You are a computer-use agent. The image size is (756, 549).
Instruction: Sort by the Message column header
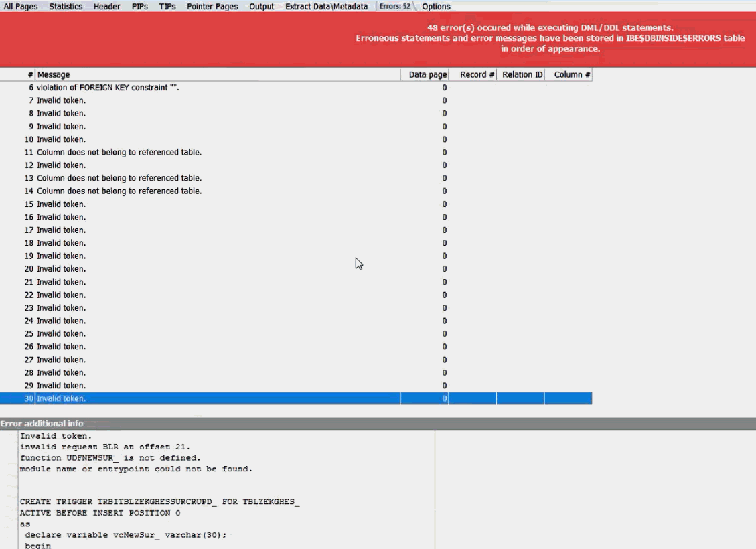click(218, 74)
